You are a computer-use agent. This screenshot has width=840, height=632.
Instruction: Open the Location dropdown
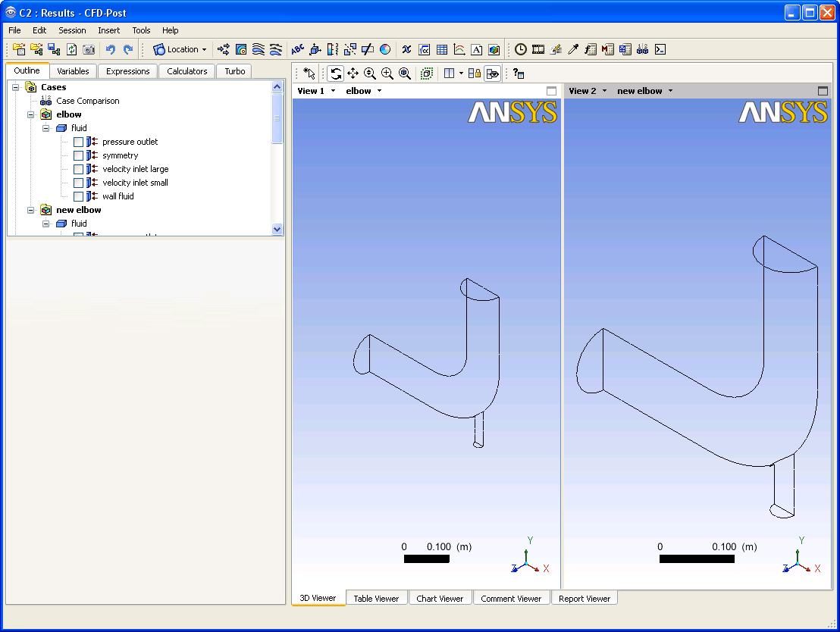tap(180, 49)
